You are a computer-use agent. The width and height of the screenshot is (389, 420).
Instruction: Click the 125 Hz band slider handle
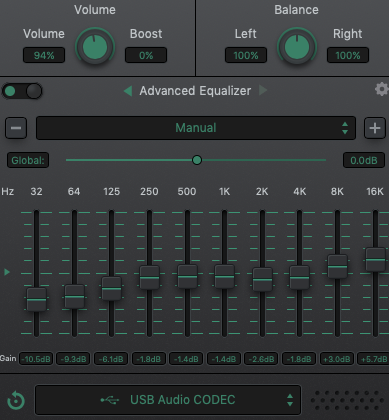111,289
